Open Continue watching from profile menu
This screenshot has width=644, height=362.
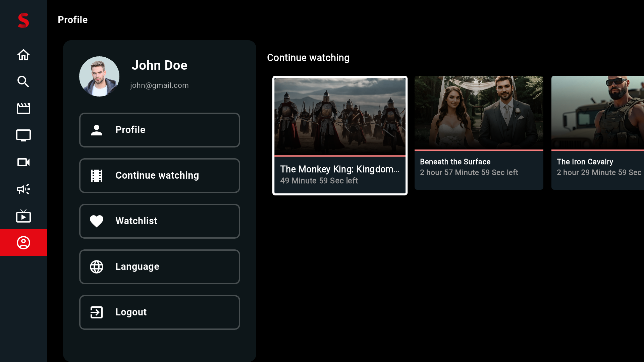[159, 175]
